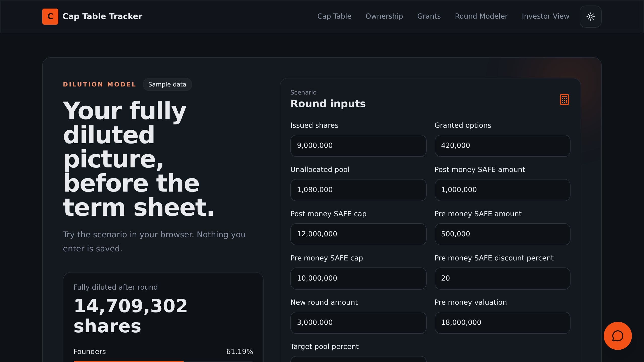Open the chat bubble button

[618, 336]
